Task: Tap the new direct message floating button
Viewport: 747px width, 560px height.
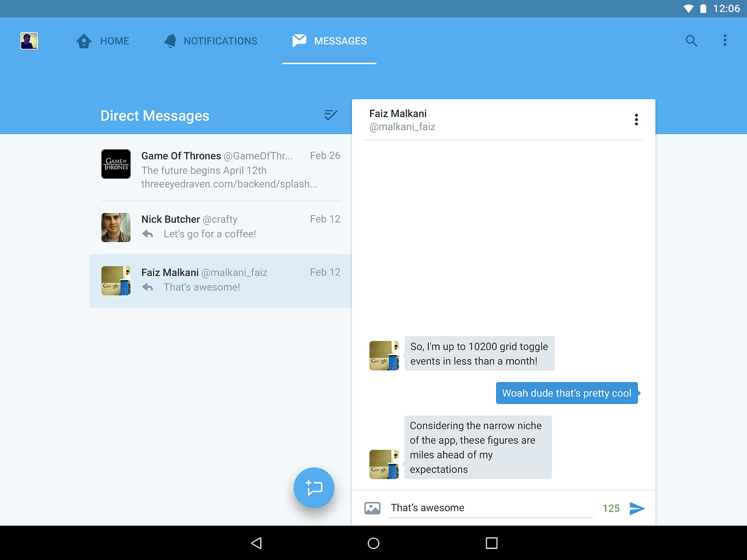Action: 314,488
